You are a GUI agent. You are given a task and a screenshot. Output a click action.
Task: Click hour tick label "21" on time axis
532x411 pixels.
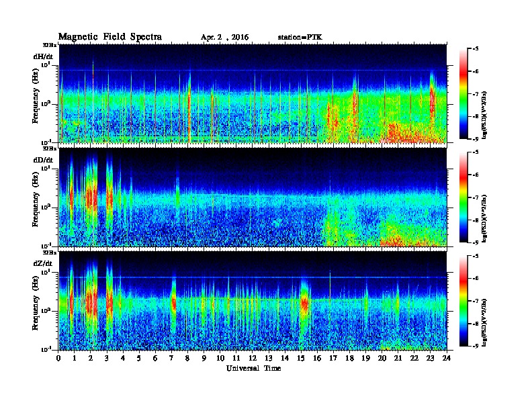coord(398,358)
